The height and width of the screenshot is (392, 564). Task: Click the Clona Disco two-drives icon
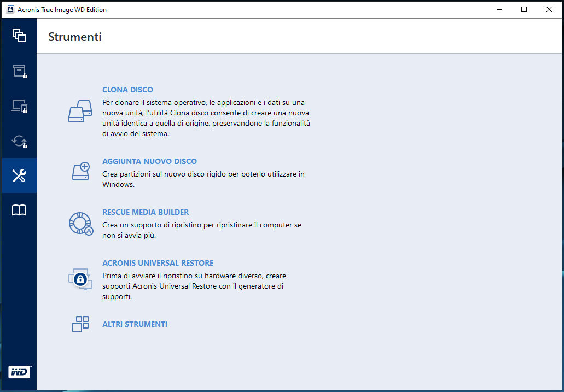[x=80, y=111]
